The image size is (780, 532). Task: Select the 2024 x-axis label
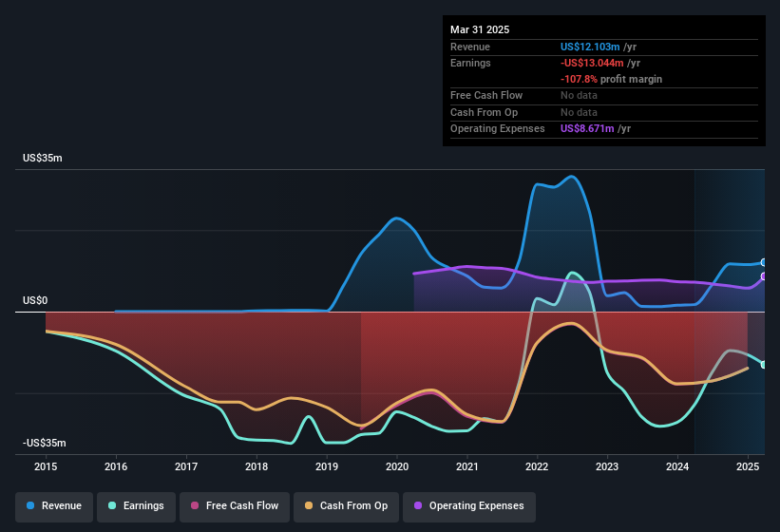pos(677,466)
